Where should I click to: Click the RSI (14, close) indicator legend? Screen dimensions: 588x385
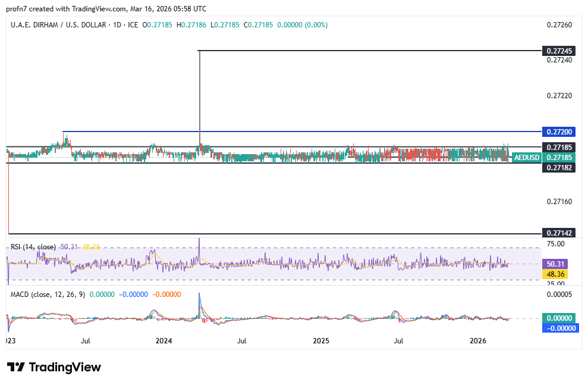coord(33,247)
